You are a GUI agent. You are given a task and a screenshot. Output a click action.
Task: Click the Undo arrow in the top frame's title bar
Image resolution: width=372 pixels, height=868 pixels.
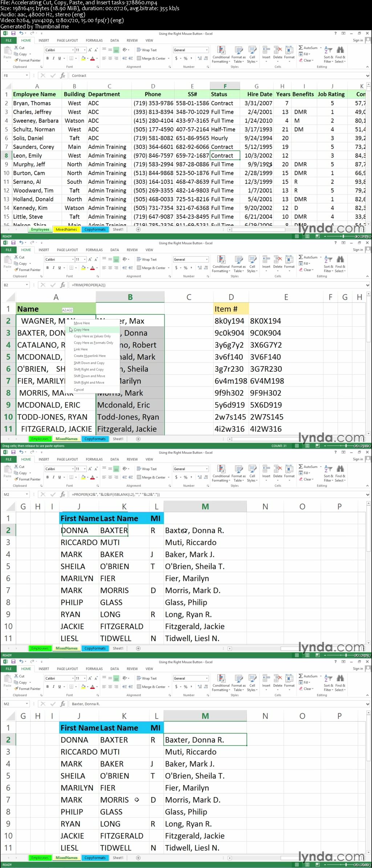pos(21,33)
